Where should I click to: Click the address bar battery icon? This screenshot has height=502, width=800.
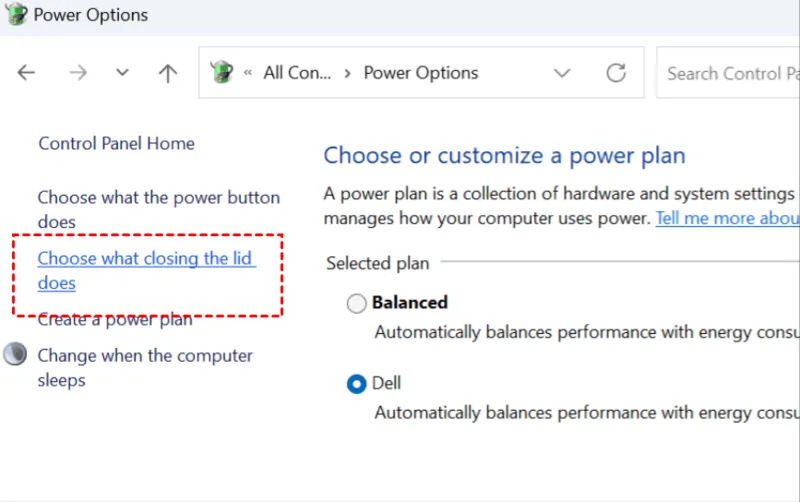(221, 73)
